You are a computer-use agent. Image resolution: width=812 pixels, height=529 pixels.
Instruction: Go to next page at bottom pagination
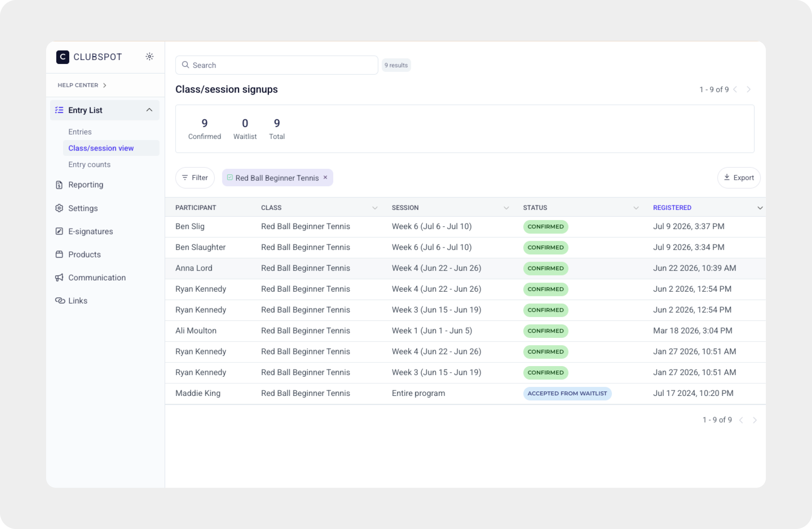(755, 420)
